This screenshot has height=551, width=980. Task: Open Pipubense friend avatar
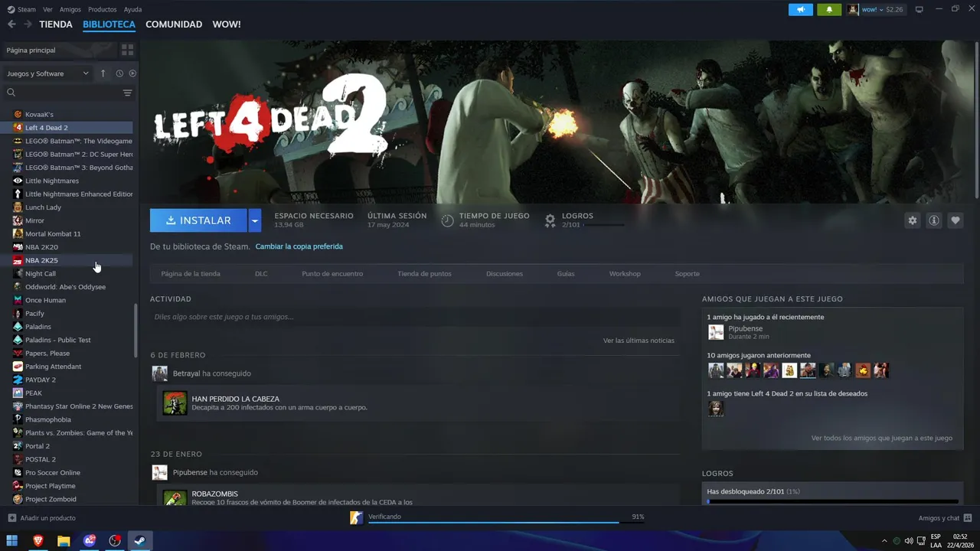(716, 332)
